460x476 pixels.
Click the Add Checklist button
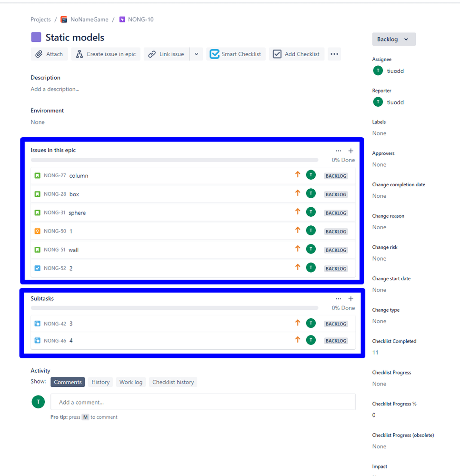point(296,54)
